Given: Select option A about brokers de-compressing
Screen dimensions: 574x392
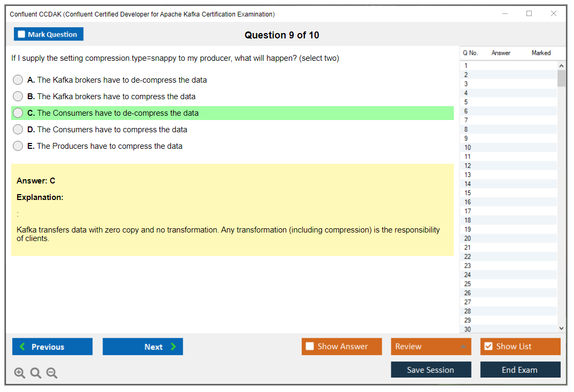Looking at the screenshot, I should (18, 80).
